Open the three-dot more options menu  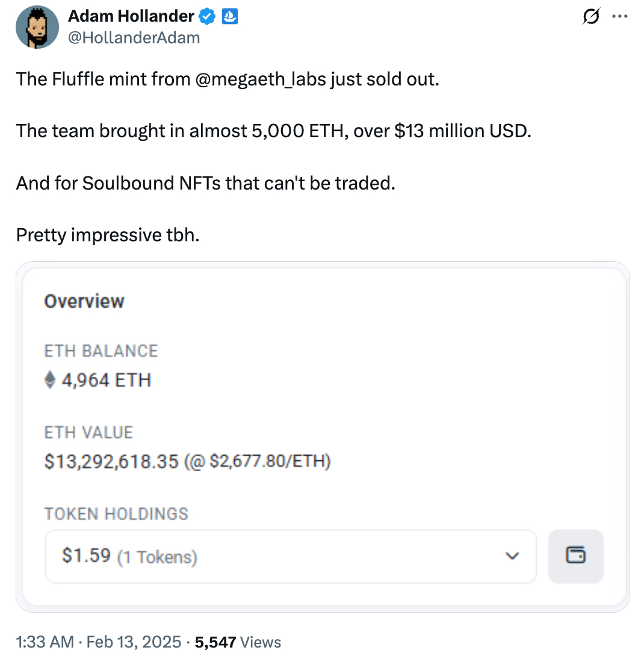pos(619,17)
